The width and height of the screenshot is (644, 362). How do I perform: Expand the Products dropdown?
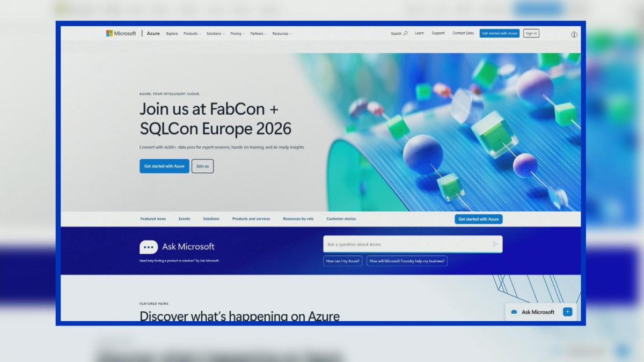[x=192, y=33]
